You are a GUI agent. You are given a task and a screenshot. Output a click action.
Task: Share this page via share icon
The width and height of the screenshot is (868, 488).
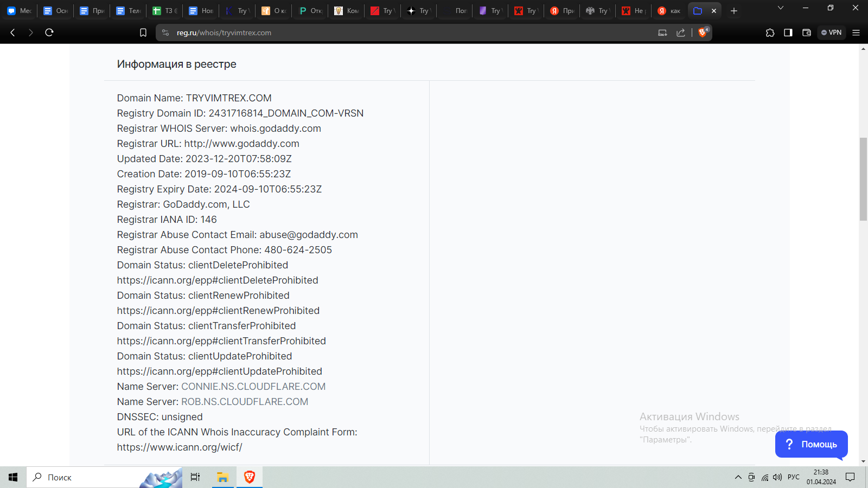681,33
